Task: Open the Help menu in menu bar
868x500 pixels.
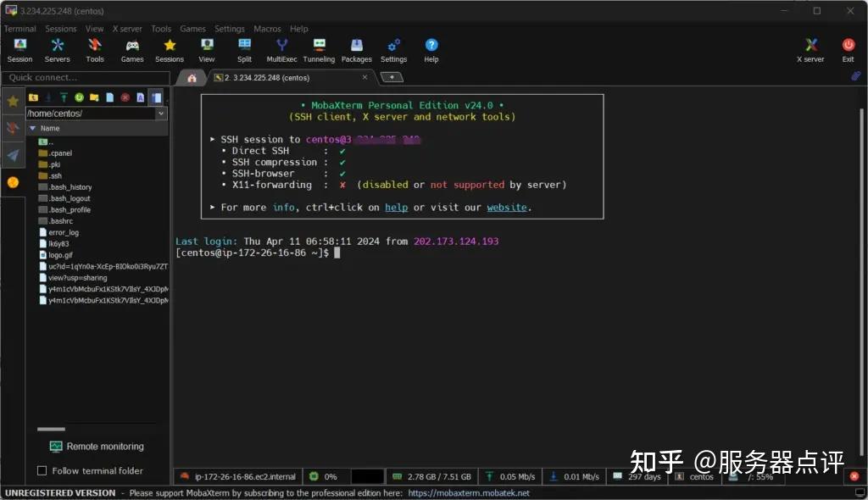Action: coord(299,29)
